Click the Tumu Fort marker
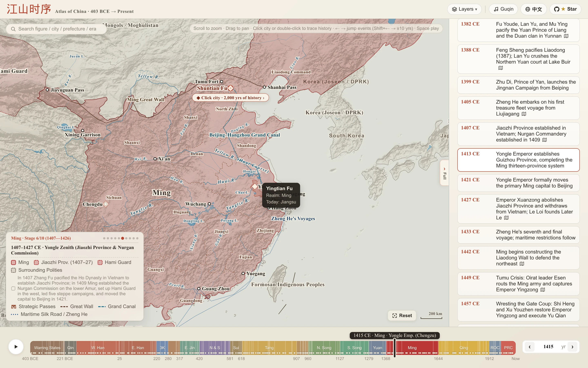The height and width of the screenshot is (368, 588). 222,82
